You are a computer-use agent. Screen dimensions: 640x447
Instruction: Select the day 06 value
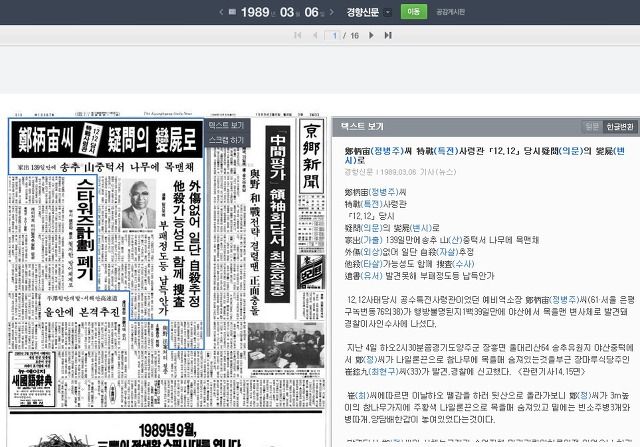coord(311,12)
